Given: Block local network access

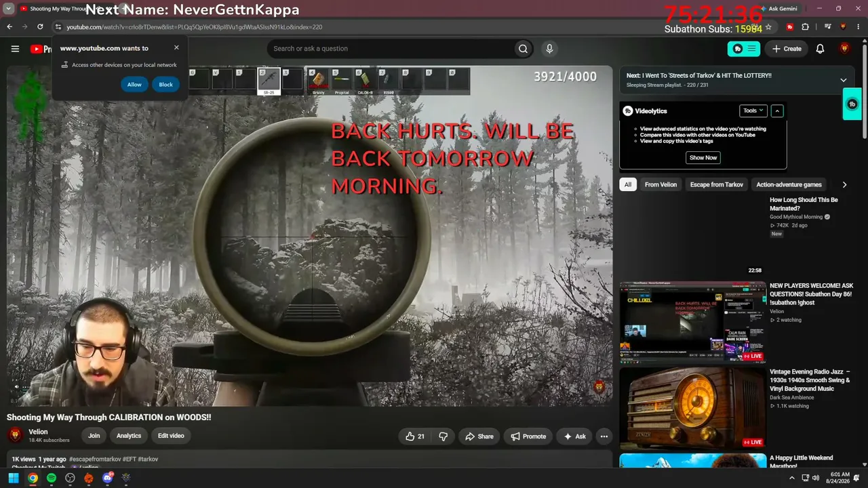Looking at the screenshot, I should 165,84.
